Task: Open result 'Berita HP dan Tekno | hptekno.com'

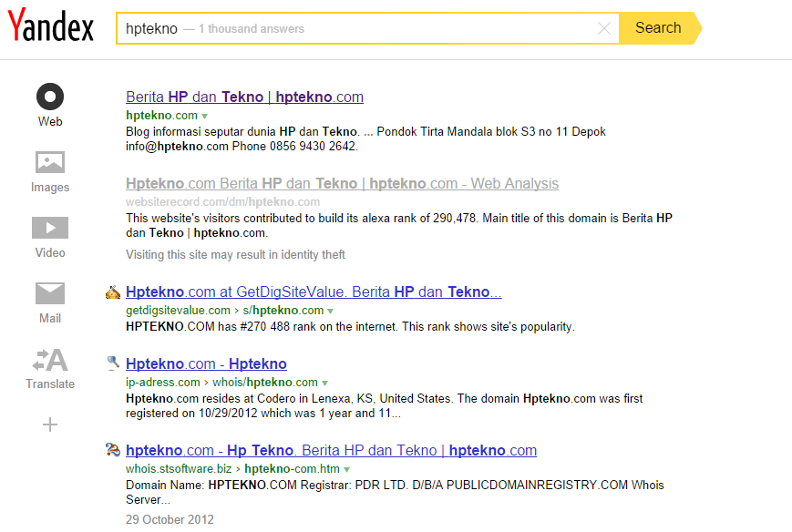Action: (244, 97)
